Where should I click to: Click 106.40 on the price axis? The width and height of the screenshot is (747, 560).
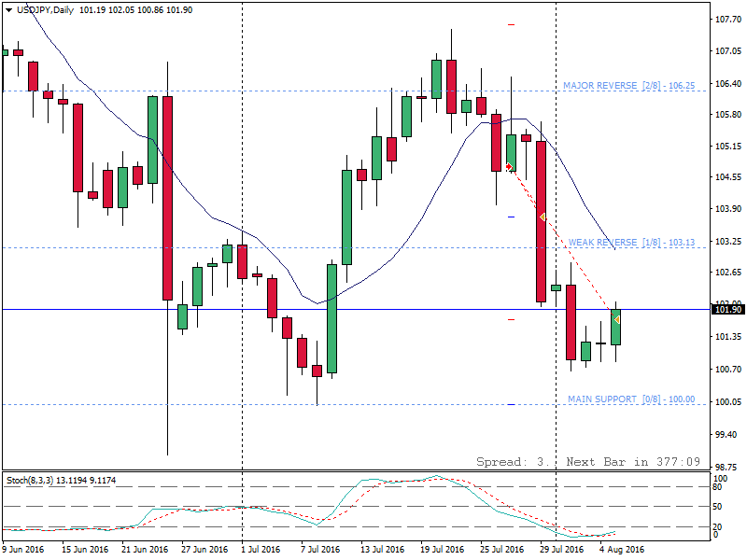728,84
